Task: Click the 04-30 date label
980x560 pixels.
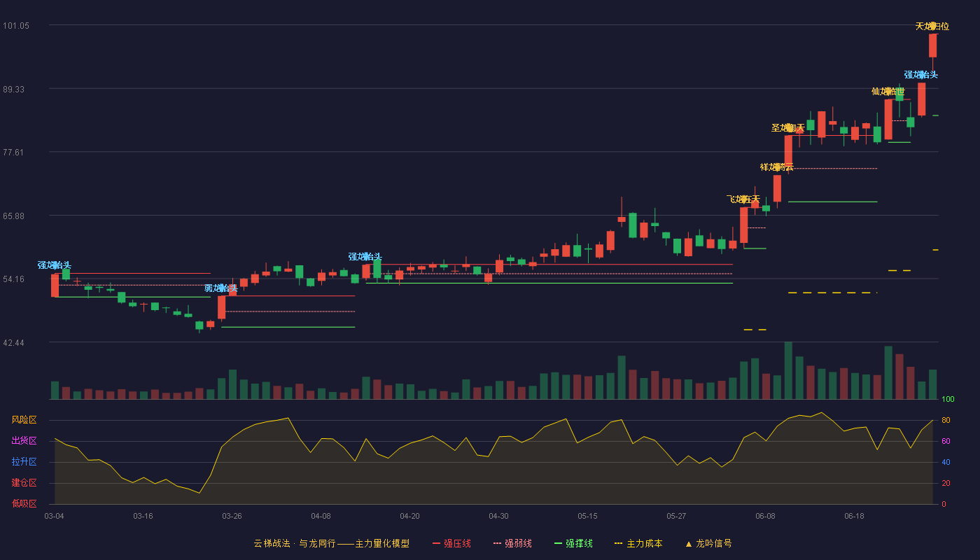Action: point(498,516)
